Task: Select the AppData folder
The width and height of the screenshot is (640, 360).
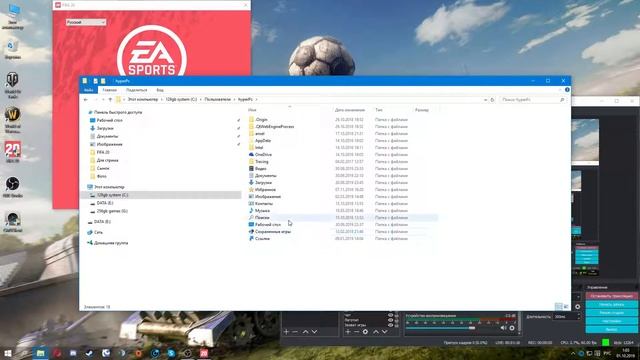Action: coord(263,140)
